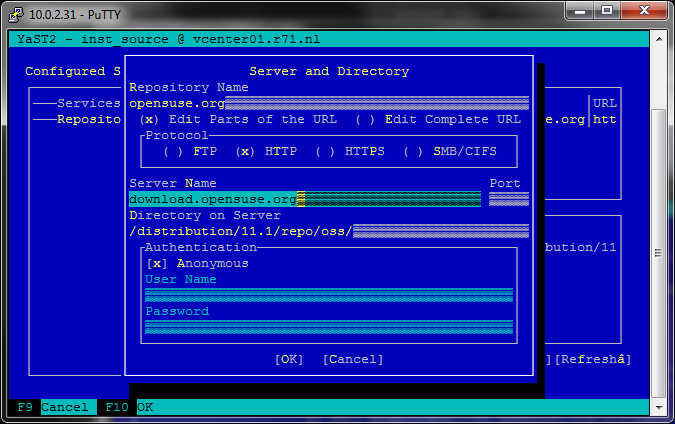Viewport: 675px width, 424px height.
Task: Choose the HTTPS protocol radio button
Action: (x=350, y=152)
